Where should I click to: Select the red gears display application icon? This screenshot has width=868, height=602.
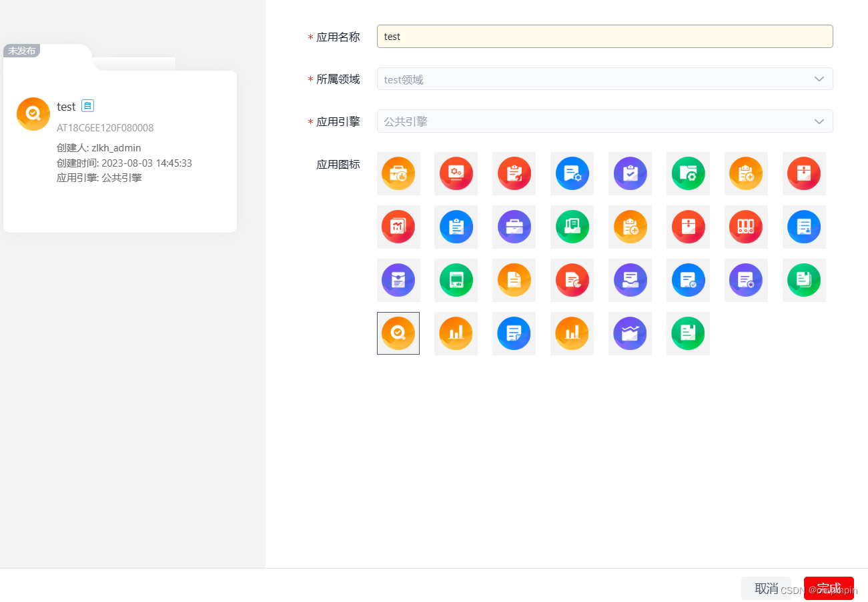[x=456, y=173]
